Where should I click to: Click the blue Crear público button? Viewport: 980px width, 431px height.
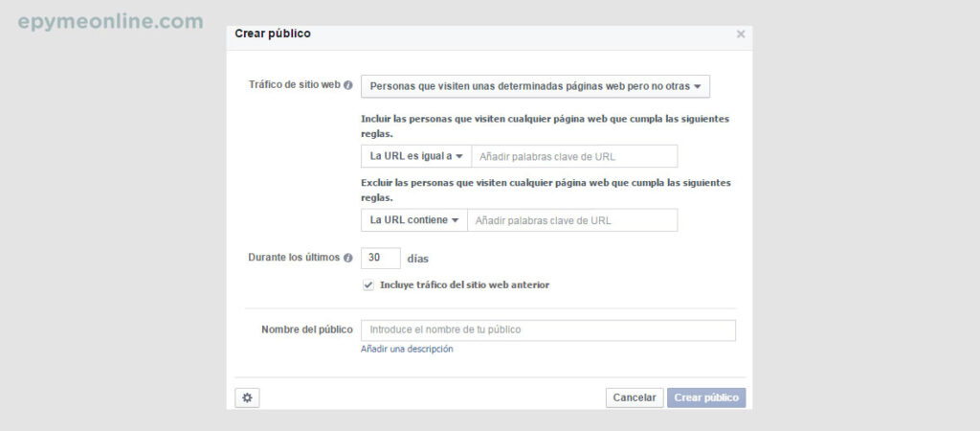click(706, 397)
